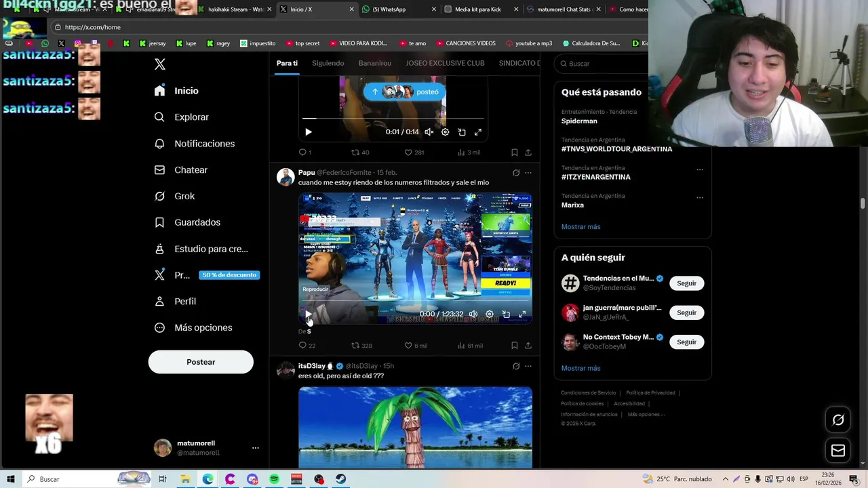This screenshot has width=868, height=488.
Task: Follow Tendencias en el Mundo account
Action: click(x=686, y=283)
